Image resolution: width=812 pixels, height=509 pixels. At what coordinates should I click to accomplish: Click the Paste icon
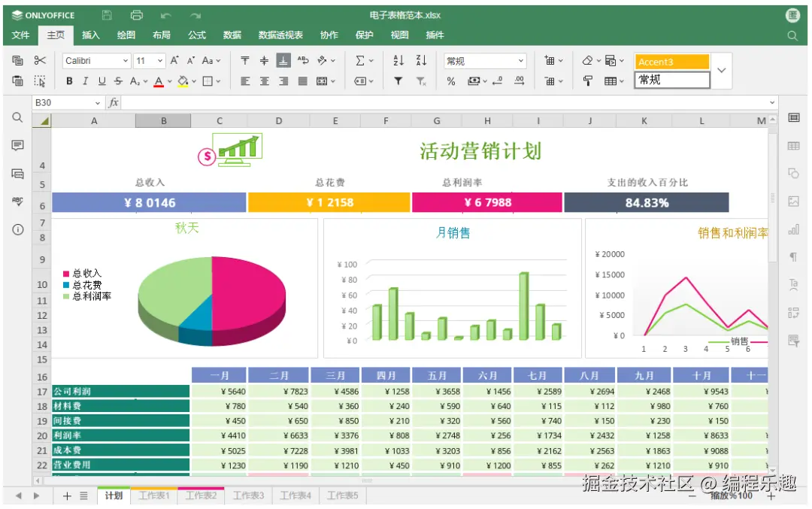point(17,80)
